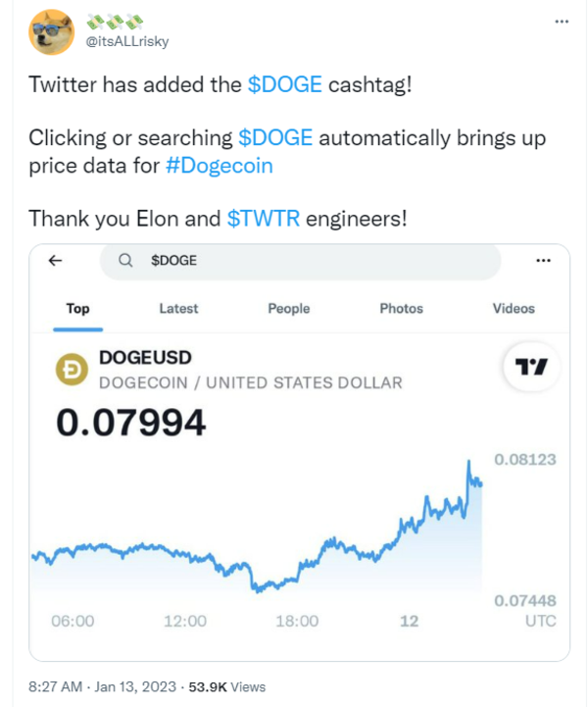Click the Doge profile avatar
This screenshot has height=707, width=588.
pos(52,30)
